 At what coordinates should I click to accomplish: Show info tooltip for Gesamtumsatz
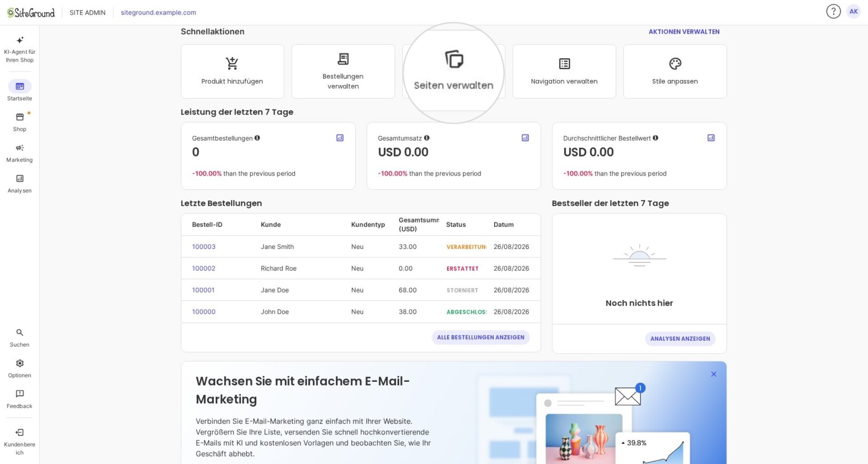pyautogui.click(x=427, y=138)
